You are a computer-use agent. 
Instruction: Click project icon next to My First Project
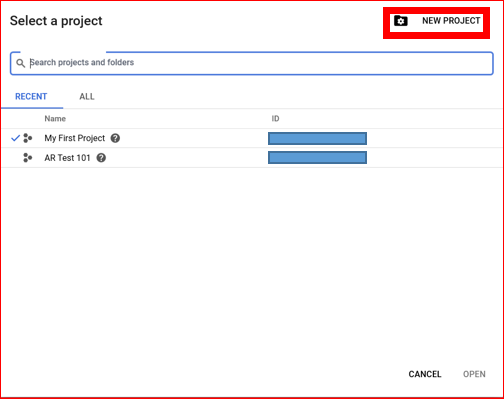click(x=28, y=138)
